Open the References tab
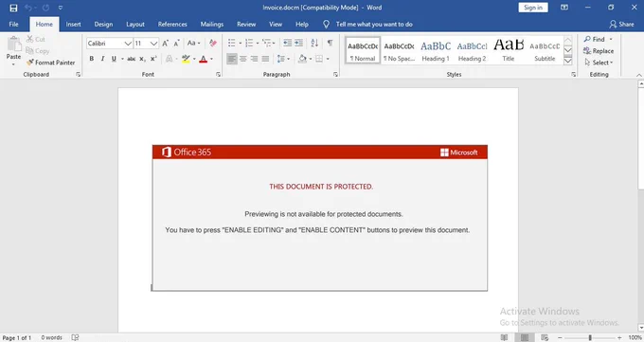Viewport: 644px width, 342px height. point(172,25)
